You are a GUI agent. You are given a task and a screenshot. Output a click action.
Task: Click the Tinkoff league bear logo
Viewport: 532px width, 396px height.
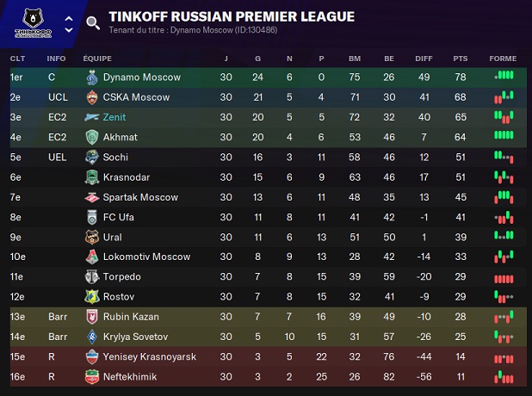[x=34, y=21]
